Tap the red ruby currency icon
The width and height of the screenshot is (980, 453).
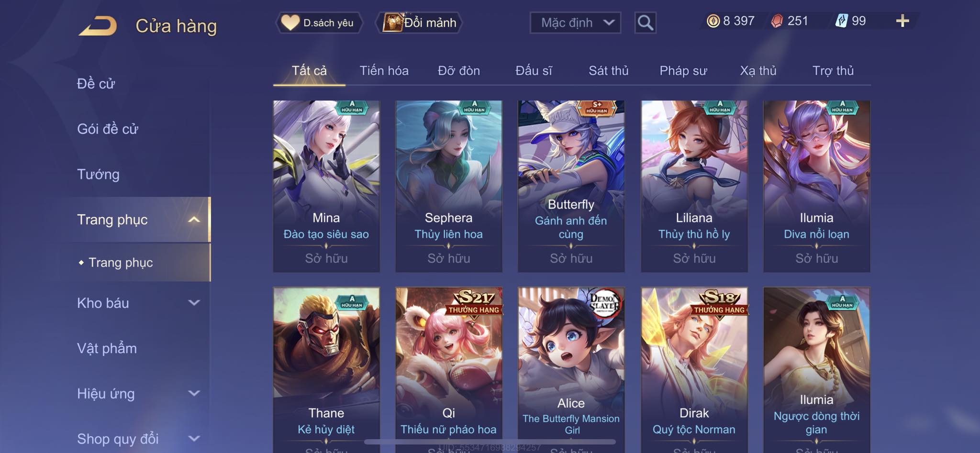[x=777, y=21]
